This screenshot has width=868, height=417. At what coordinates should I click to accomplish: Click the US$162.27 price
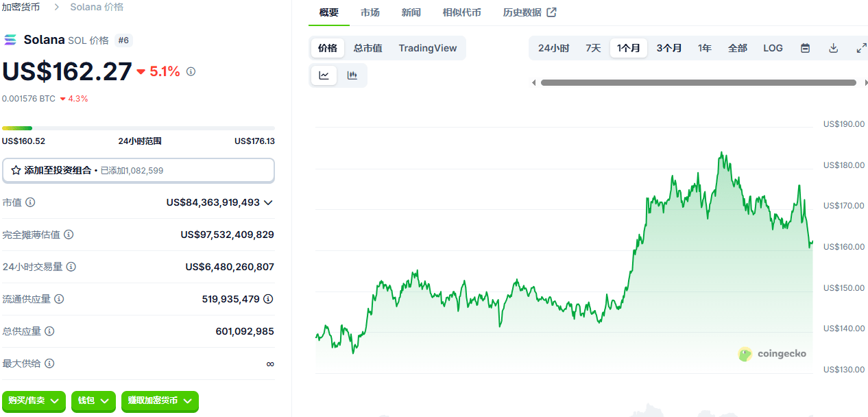tap(67, 71)
